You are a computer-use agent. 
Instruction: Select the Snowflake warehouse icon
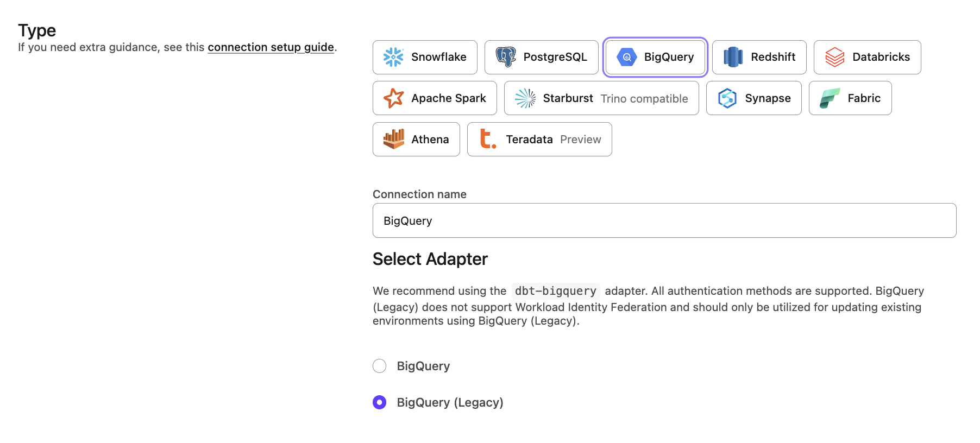pos(394,56)
